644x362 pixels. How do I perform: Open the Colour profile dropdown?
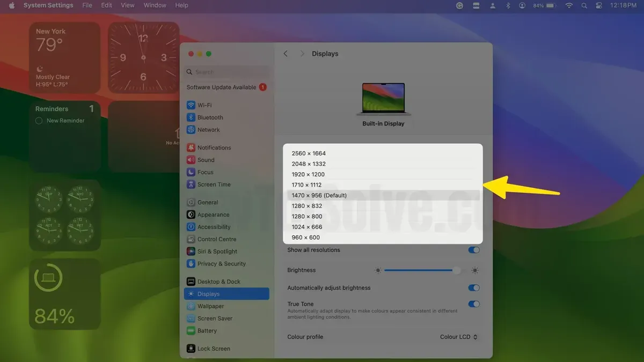(x=458, y=337)
